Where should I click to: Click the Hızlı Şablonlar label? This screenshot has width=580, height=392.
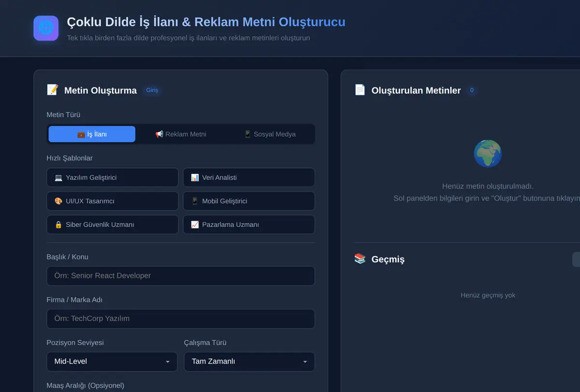tap(70, 159)
